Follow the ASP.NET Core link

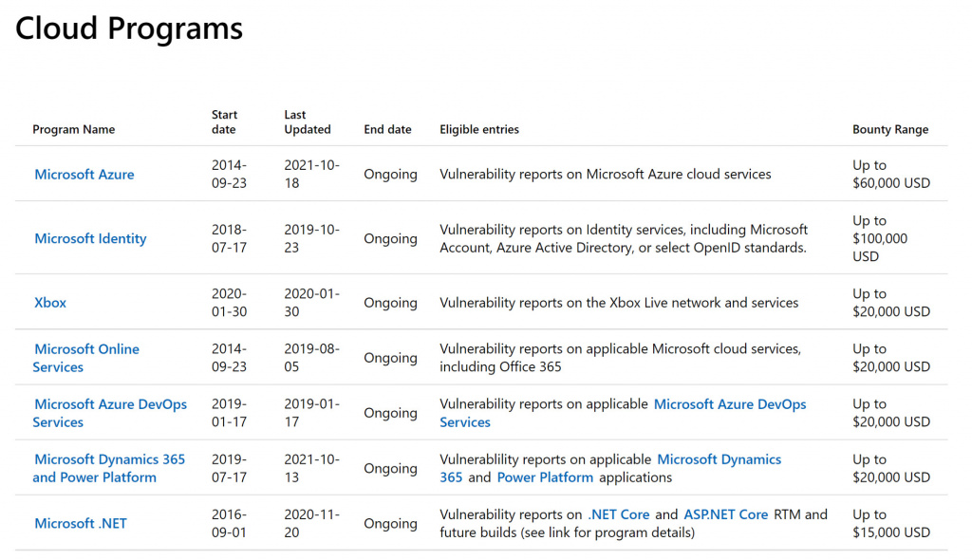coord(725,514)
